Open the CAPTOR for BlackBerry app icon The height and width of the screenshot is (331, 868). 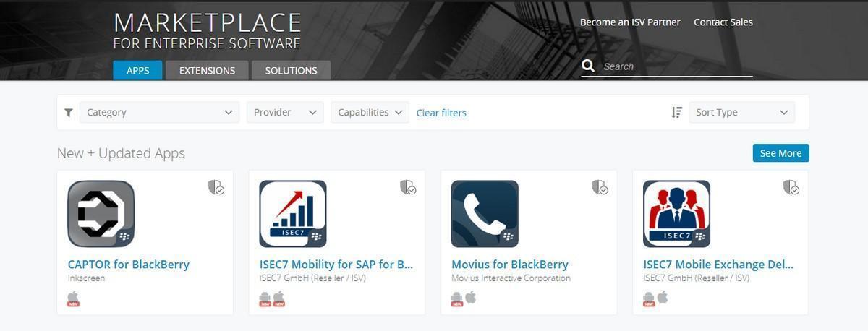pyautogui.click(x=101, y=214)
